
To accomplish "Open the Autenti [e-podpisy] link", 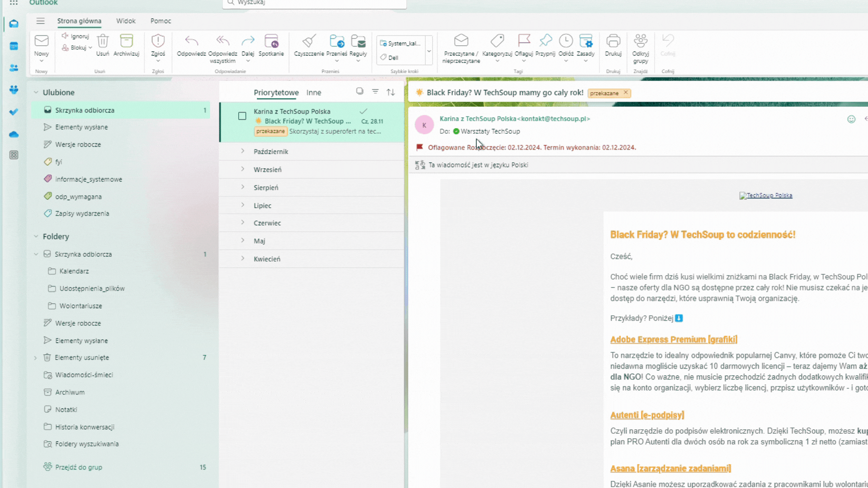I will (x=647, y=415).
